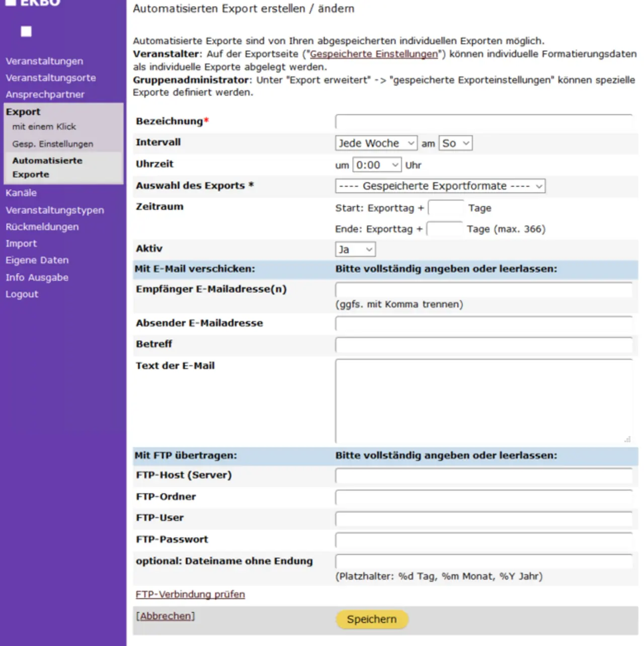Viewport: 644px width, 646px height.
Task: Click the 'Zeitraum' row label
Action: tap(159, 206)
